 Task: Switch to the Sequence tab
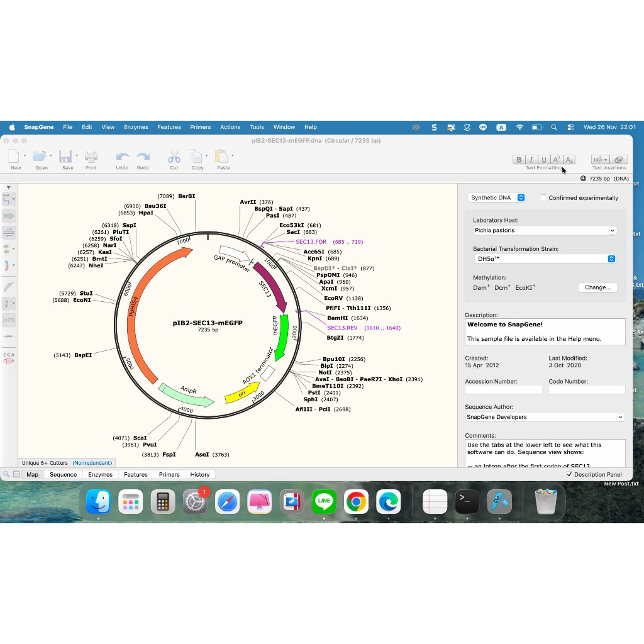[63, 475]
